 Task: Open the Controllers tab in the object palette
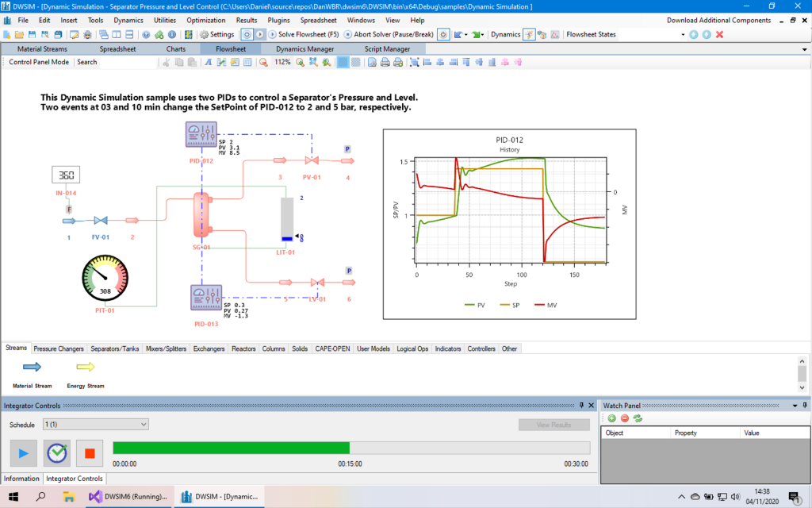coord(481,348)
